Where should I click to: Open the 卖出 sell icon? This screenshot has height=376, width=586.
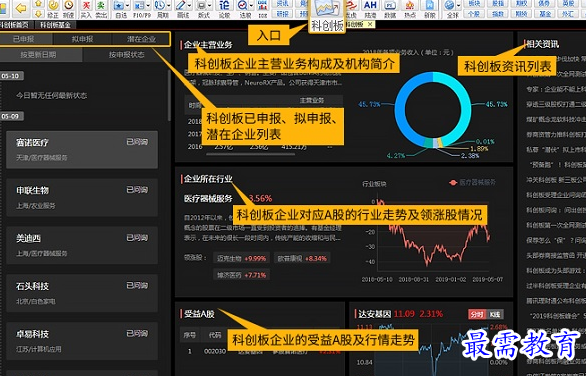click(101, 5)
